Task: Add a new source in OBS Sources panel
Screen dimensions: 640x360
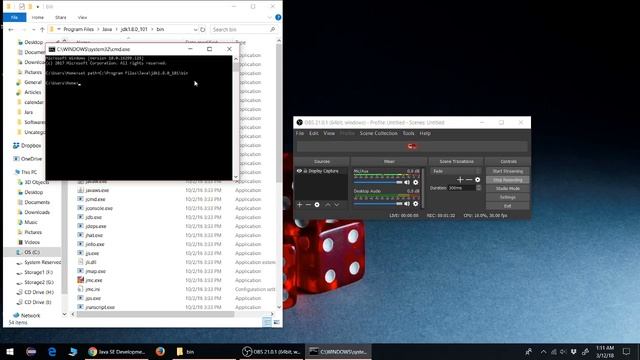Action: pos(300,204)
